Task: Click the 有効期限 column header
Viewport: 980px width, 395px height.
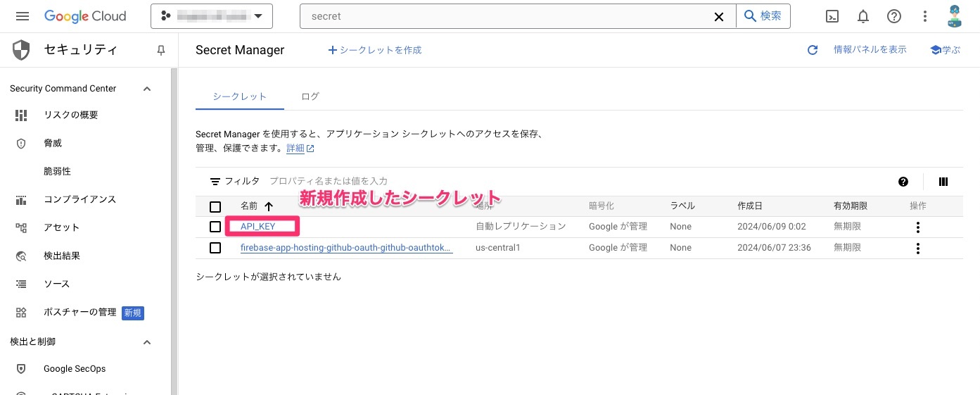Action: tap(851, 206)
